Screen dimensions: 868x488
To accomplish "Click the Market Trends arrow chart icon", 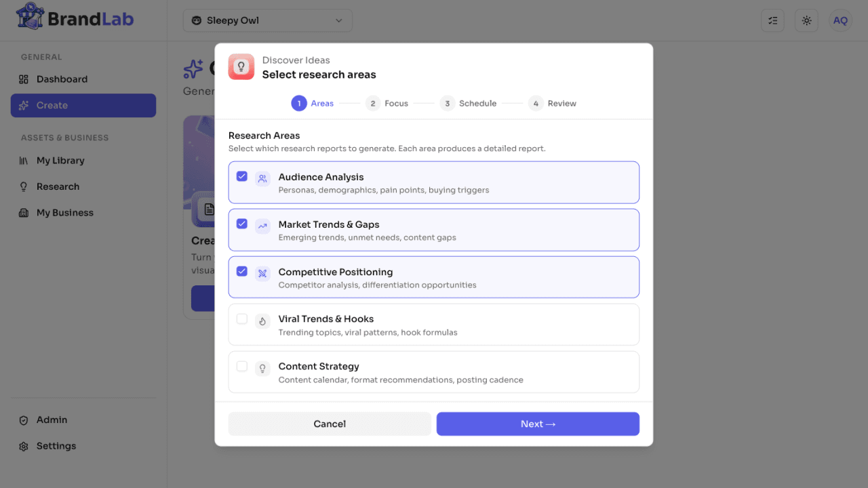I will 262,227.
